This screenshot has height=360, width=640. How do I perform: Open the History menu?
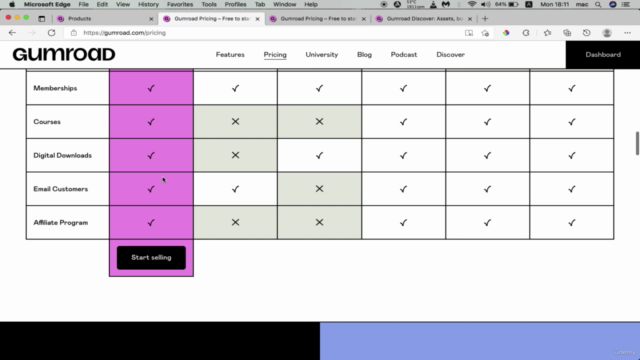148,4
